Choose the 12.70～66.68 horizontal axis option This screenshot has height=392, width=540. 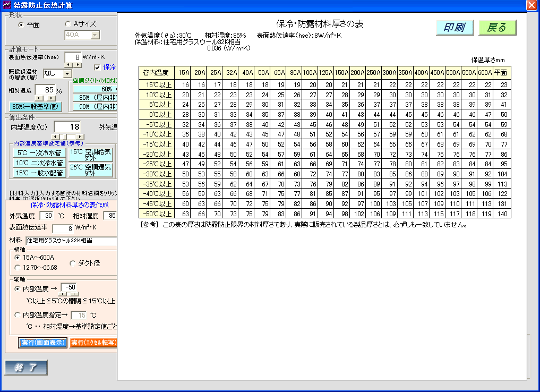19,268
